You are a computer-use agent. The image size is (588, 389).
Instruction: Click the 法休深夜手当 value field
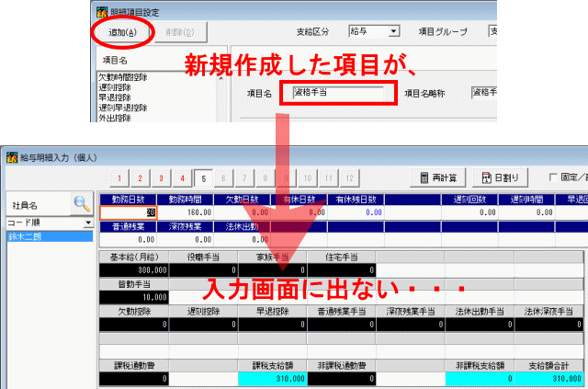pos(549,325)
